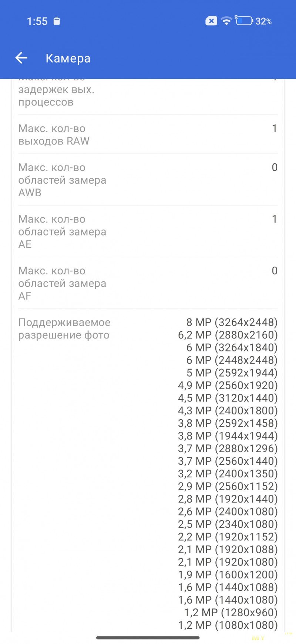Tap the home gesture bar at the bottom

[x=148, y=638]
